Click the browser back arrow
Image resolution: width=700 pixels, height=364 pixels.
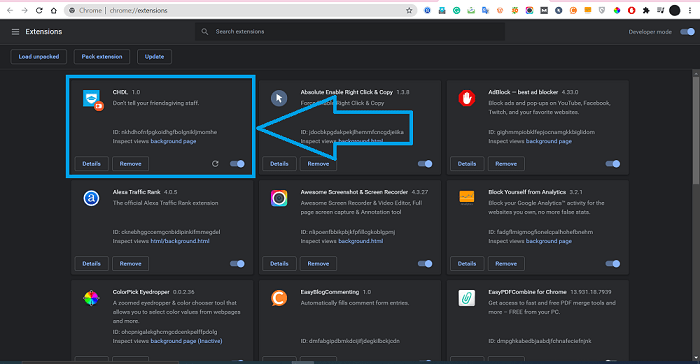coord(10,10)
